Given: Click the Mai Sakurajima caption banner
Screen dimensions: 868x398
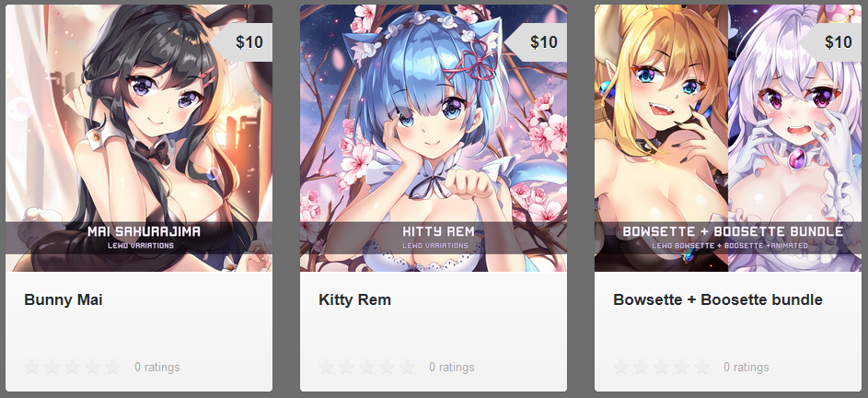Looking at the screenshot, I should 139,238.
